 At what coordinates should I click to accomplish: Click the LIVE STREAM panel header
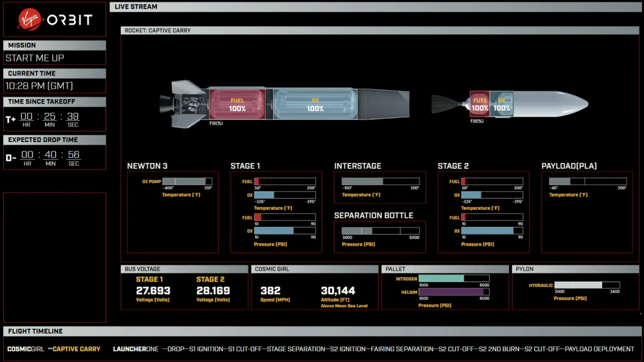pyautogui.click(x=375, y=7)
